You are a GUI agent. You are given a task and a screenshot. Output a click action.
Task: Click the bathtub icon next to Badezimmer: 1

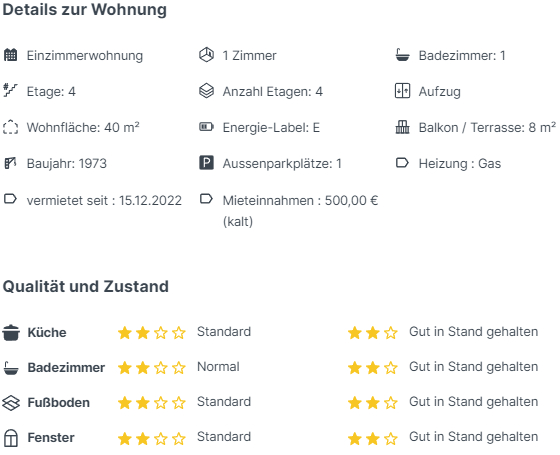pyautogui.click(x=402, y=55)
